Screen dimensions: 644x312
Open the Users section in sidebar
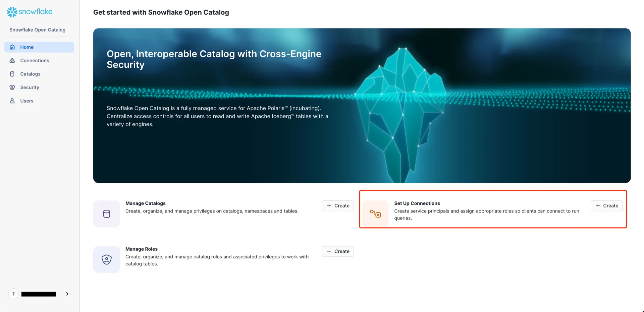tap(39, 101)
